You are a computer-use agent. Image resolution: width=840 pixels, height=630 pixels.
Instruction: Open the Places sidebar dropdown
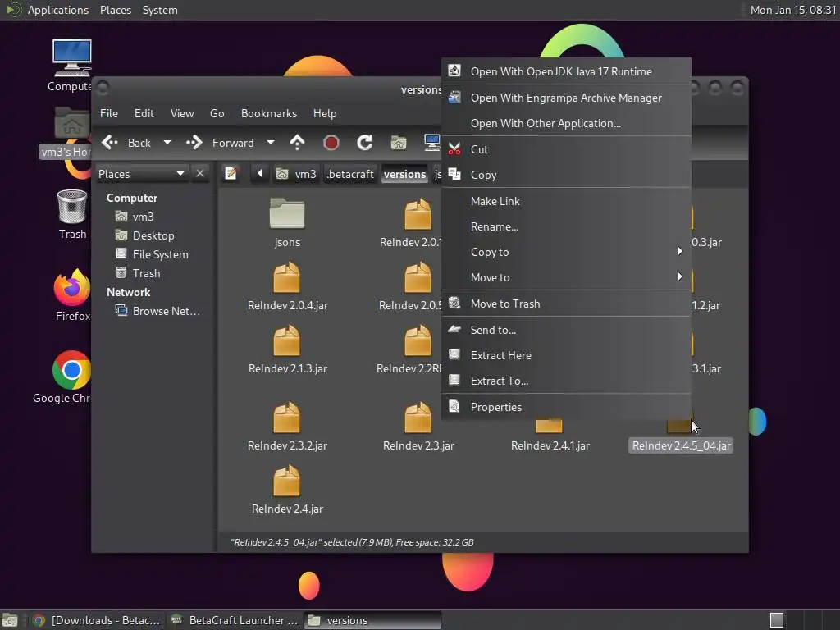(x=143, y=174)
